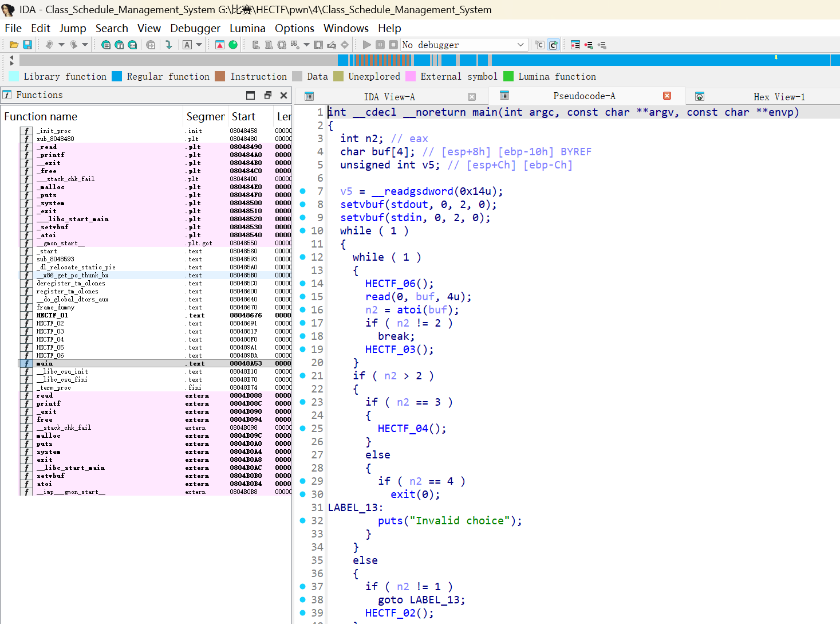Open the dropdown arrow beside search icon

(x=199, y=44)
